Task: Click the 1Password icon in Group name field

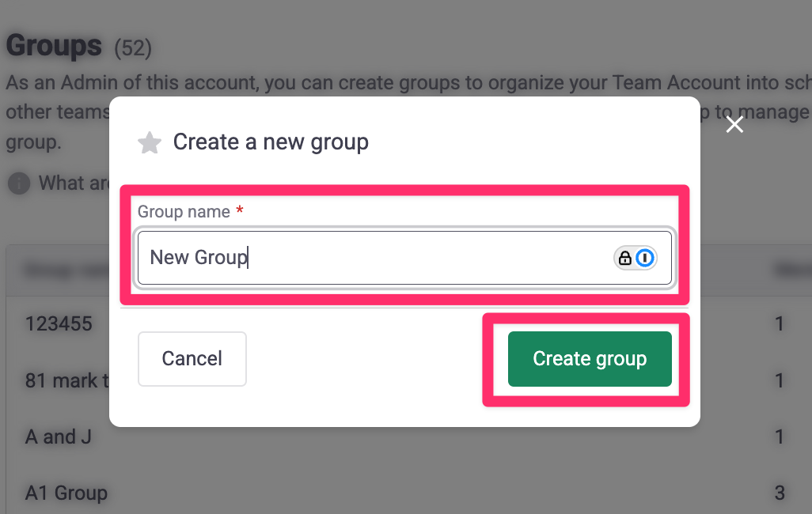Action: pyautogui.click(x=646, y=258)
